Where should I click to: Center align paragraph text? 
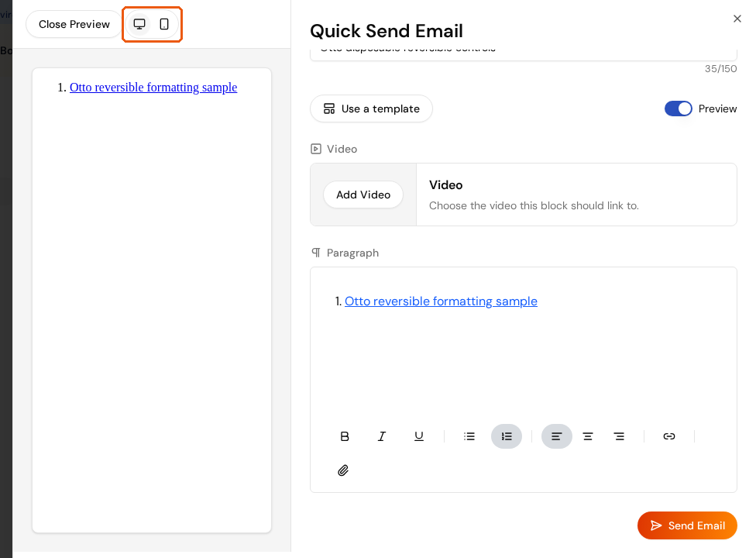tap(588, 436)
